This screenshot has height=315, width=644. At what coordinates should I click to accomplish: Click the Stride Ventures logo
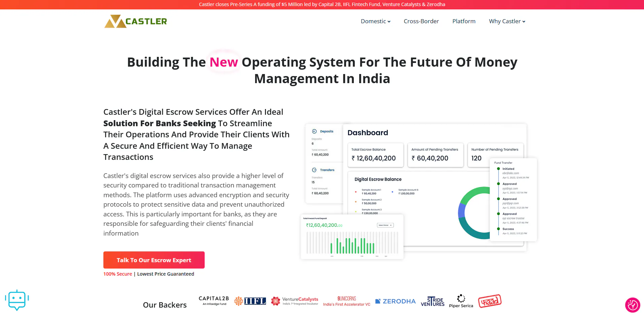(x=433, y=301)
